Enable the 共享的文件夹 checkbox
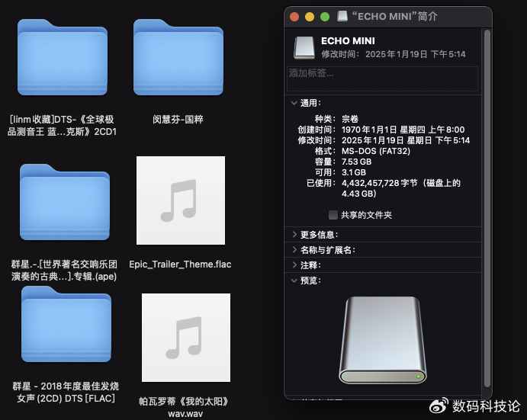The image size is (527, 420). coord(333,215)
